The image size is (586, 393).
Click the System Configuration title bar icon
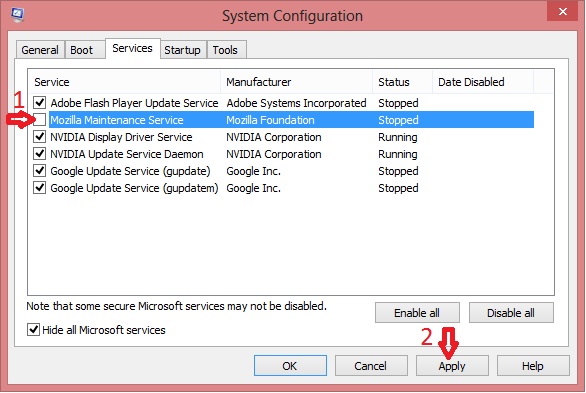(x=17, y=15)
